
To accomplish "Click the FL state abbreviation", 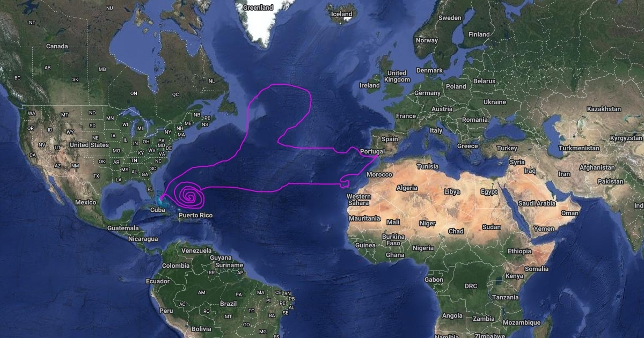I will pos(150,188).
